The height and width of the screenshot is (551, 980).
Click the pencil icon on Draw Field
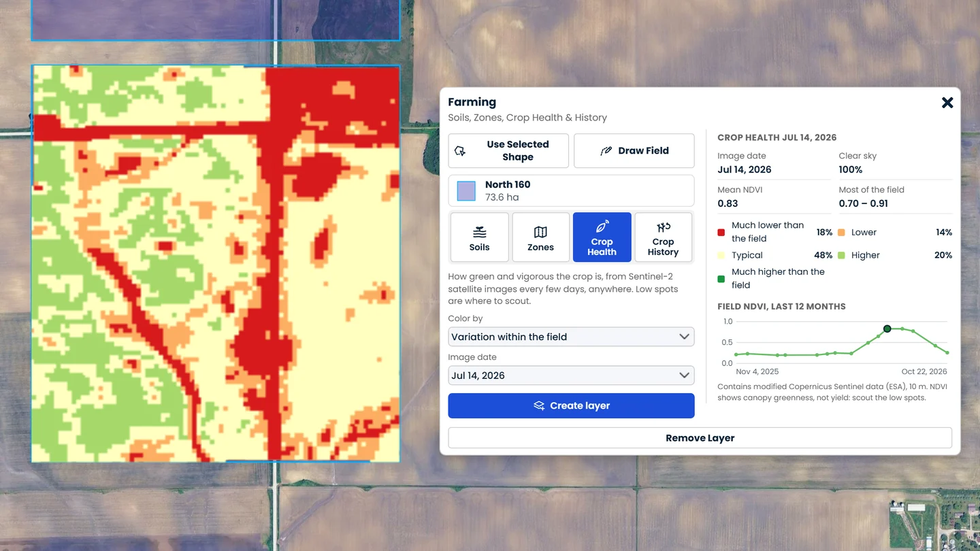coord(606,151)
